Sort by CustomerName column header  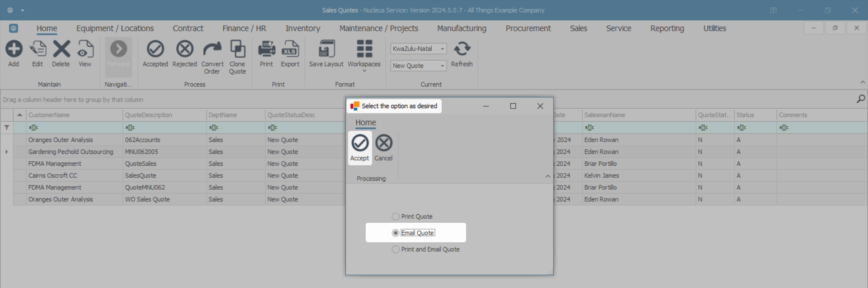point(74,115)
